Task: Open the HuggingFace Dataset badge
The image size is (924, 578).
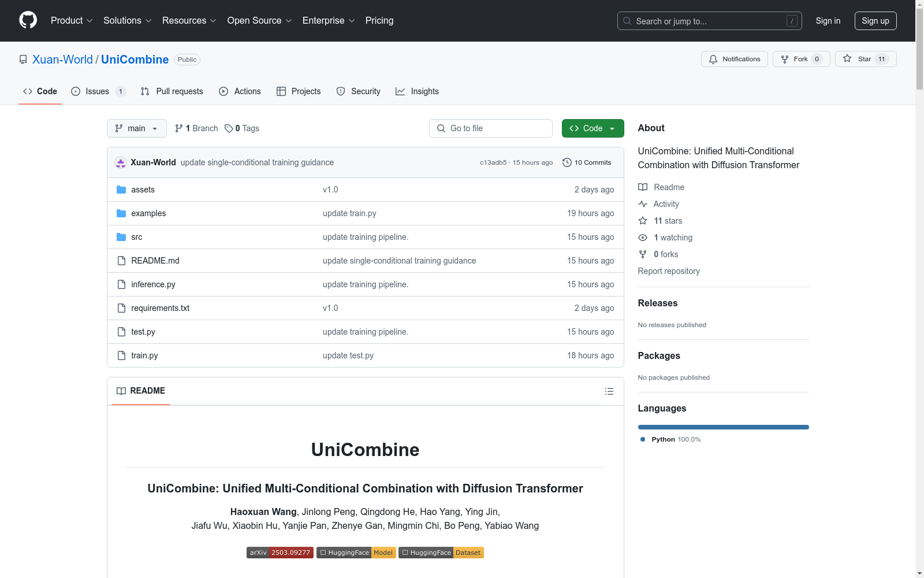Action: pos(441,553)
